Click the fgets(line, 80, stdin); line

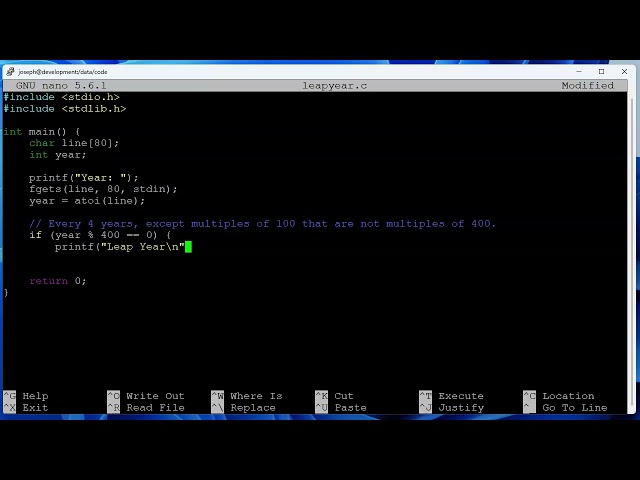tap(103, 189)
